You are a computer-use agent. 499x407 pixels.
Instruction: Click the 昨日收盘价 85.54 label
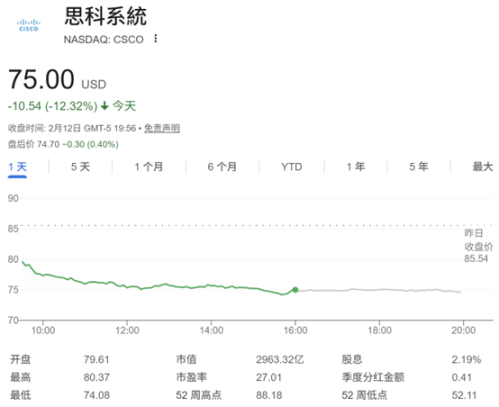point(478,246)
